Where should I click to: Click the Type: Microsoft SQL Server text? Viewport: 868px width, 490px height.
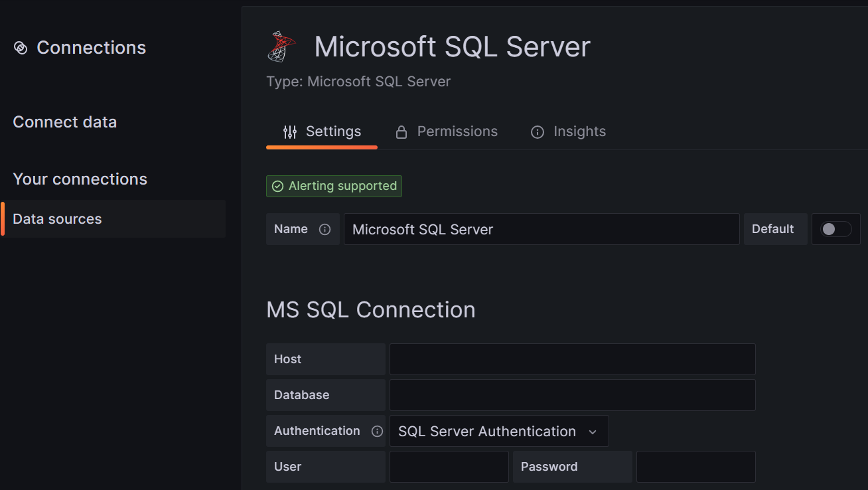[x=358, y=82]
